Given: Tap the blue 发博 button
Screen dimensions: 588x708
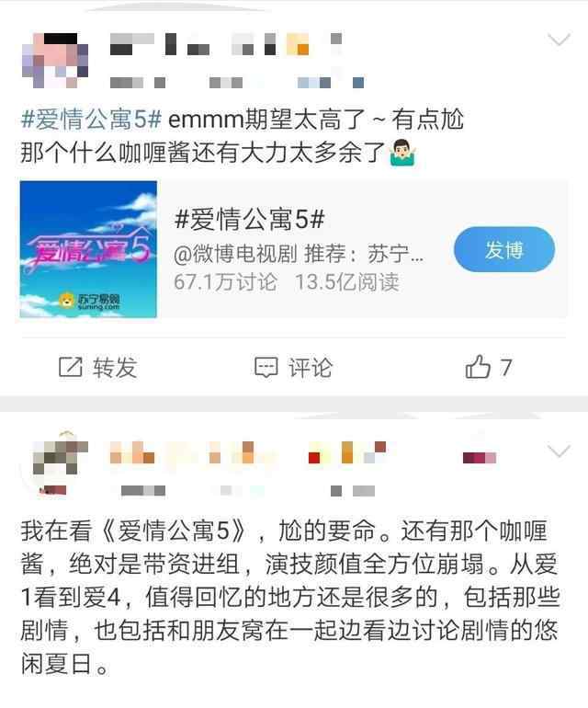Looking at the screenshot, I should pos(504,249).
